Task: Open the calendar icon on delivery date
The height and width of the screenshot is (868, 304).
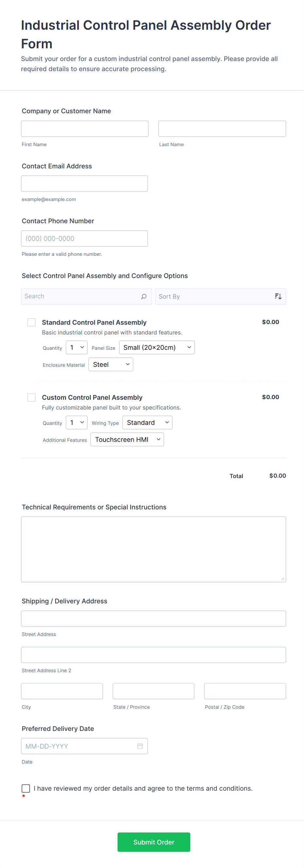Action: click(x=140, y=746)
